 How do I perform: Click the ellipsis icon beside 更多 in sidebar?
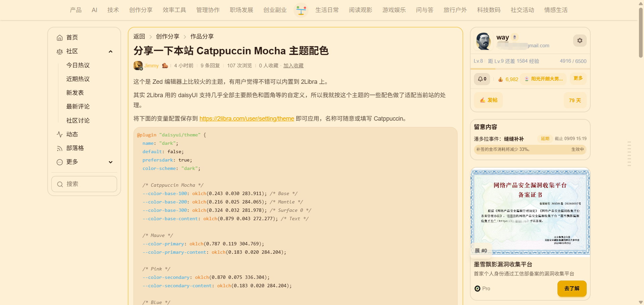[60, 162]
